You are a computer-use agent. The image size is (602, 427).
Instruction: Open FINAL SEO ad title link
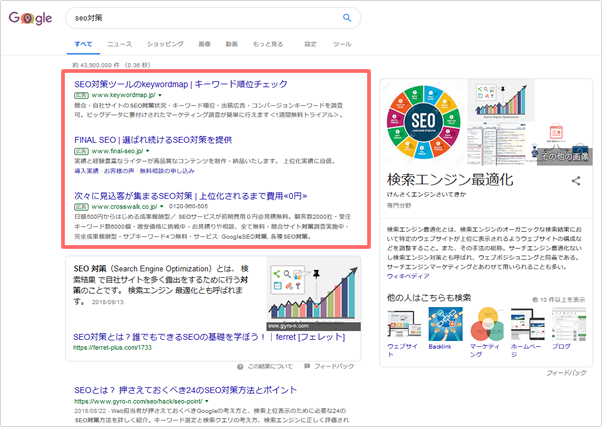pos(153,140)
